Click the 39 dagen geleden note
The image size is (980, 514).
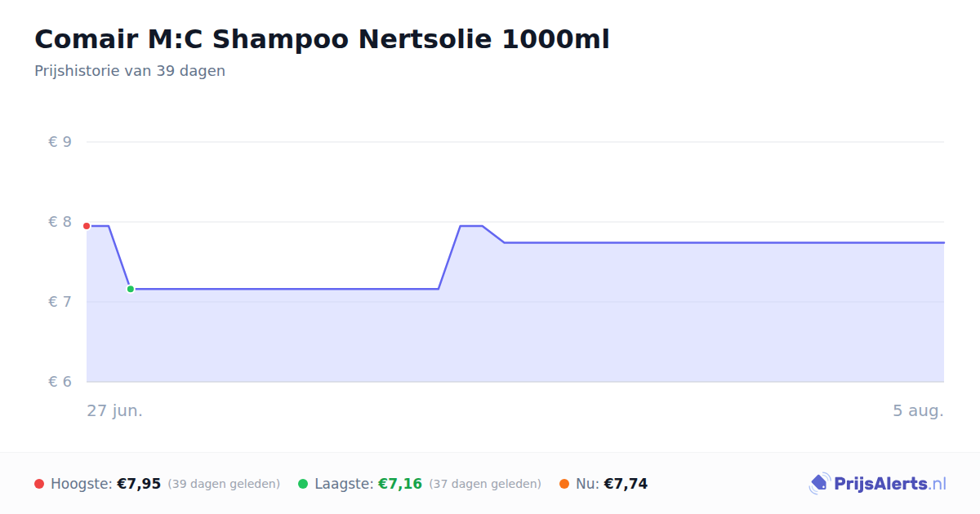coord(224,484)
